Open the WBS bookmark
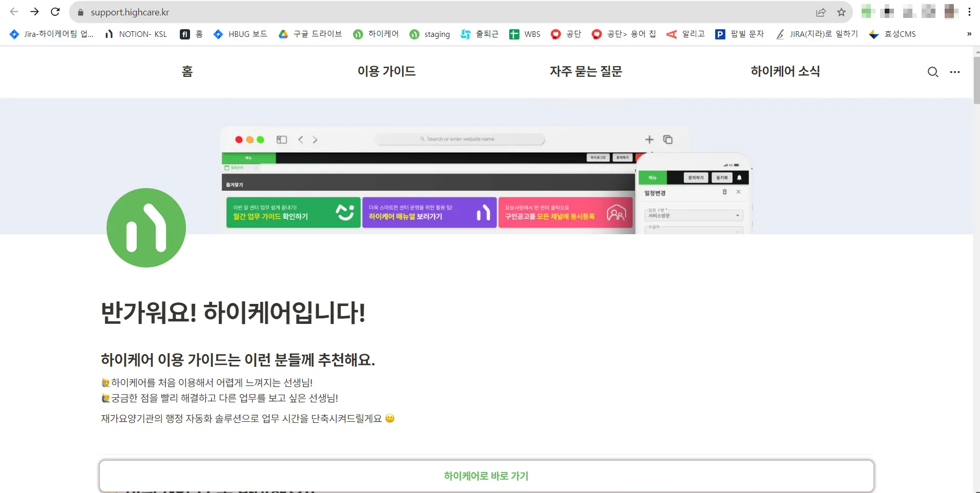Screen dimensions: 980x493 [525, 34]
